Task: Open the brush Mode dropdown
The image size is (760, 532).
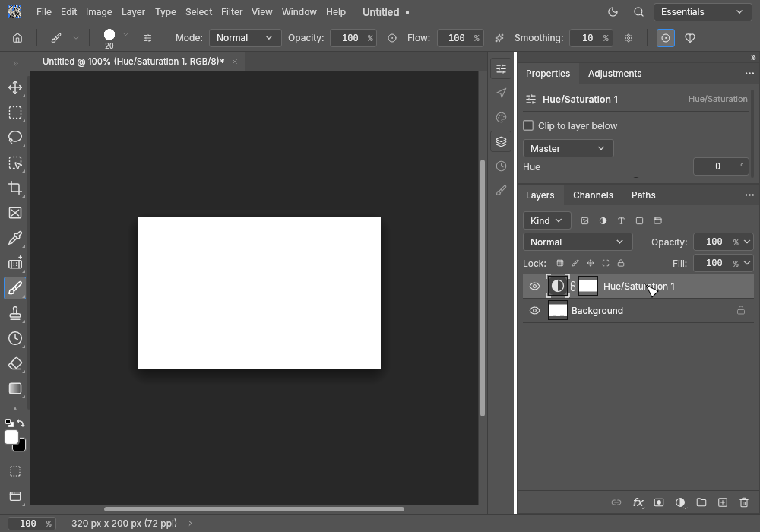Action: 245,38
